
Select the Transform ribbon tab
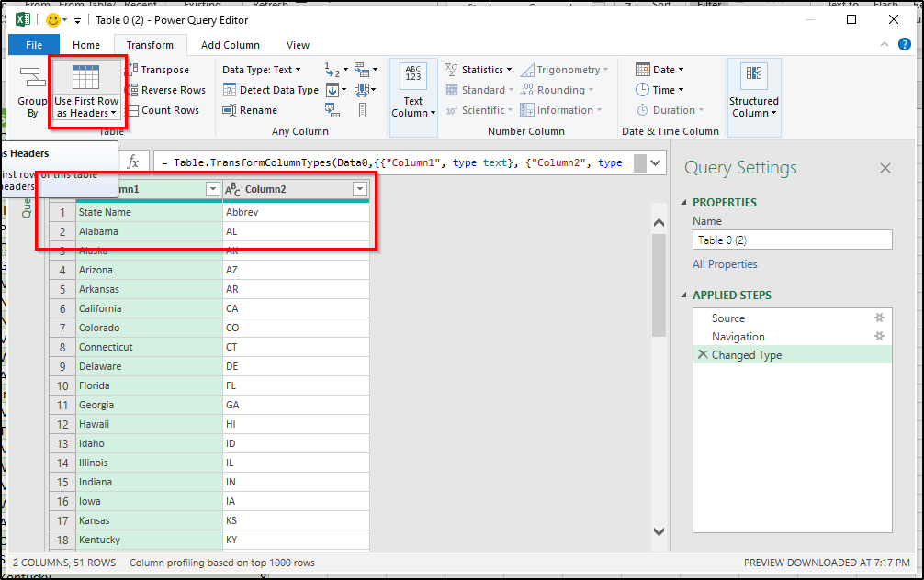pos(150,45)
